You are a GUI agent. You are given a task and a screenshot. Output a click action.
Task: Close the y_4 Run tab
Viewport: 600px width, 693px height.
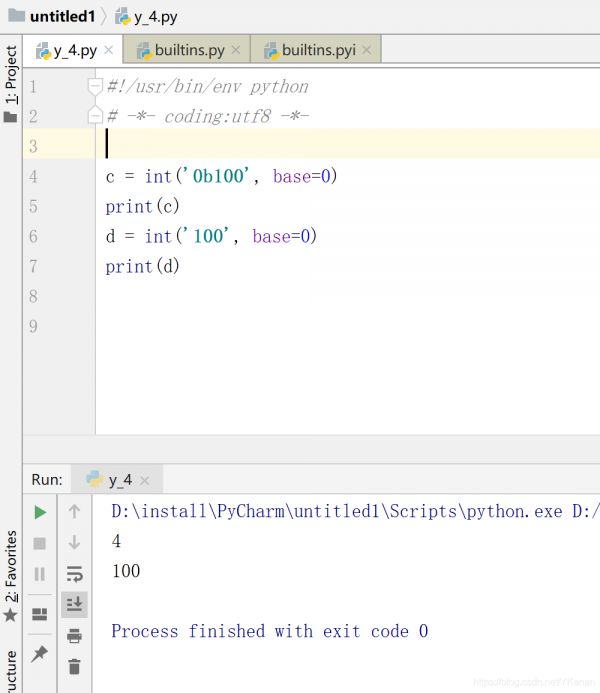[x=144, y=480]
